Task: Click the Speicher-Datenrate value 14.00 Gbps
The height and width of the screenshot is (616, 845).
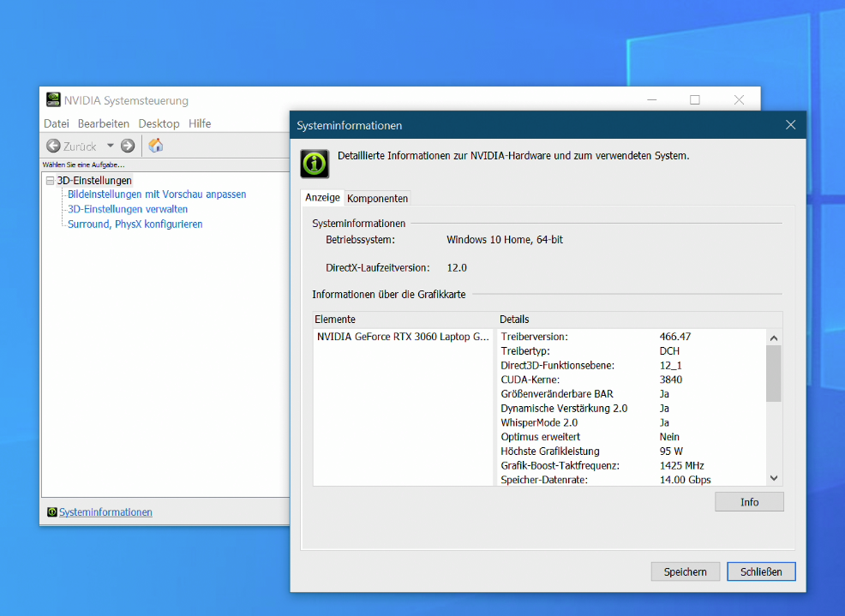Action: tap(685, 480)
